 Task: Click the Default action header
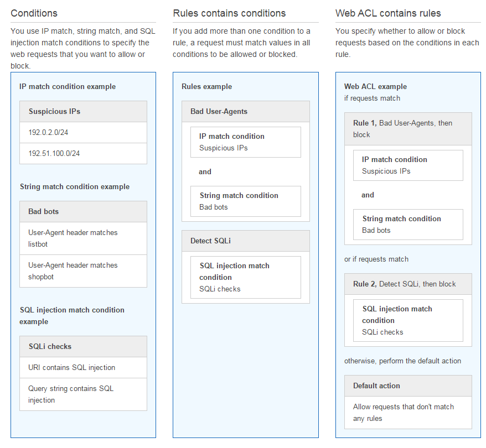click(x=408, y=386)
